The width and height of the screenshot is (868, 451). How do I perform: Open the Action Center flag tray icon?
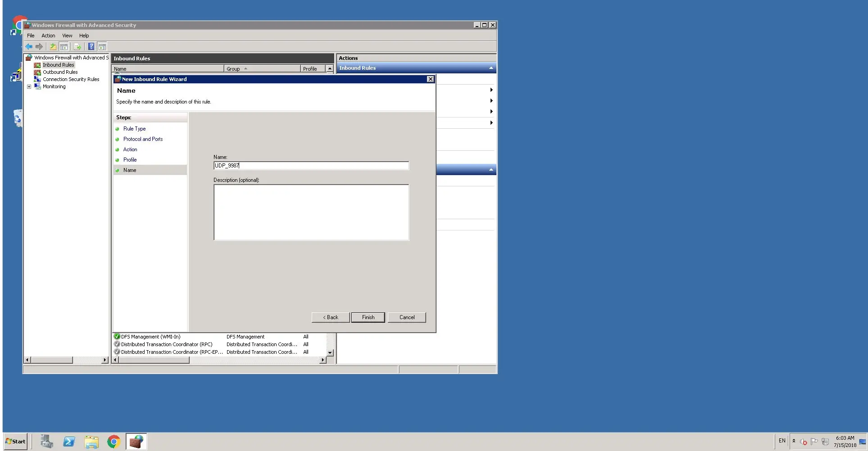pyautogui.click(x=814, y=442)
